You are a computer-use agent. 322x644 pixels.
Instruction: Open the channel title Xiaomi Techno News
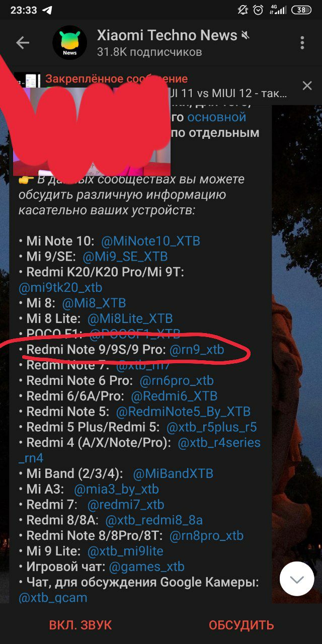pos(167,36)
